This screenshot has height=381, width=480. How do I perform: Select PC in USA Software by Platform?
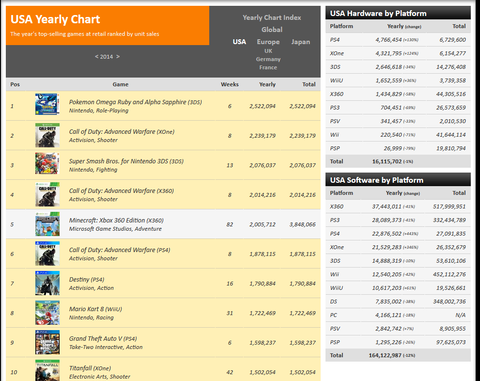[333, 315]
